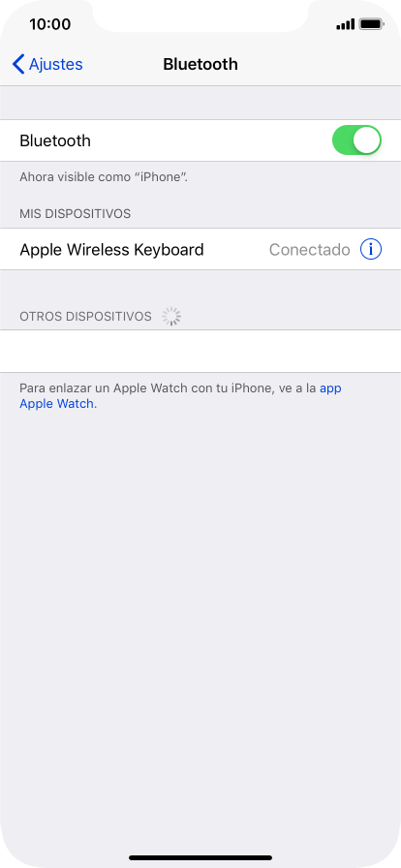Tap the battery icon in status bar

coord(371,24)
